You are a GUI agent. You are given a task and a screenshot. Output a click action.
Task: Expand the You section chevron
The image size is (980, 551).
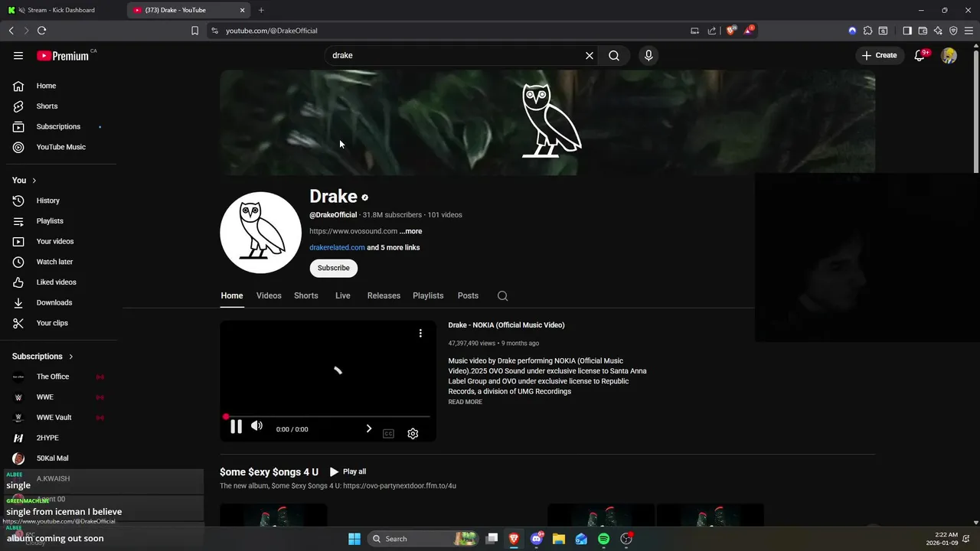click(34, 181)
